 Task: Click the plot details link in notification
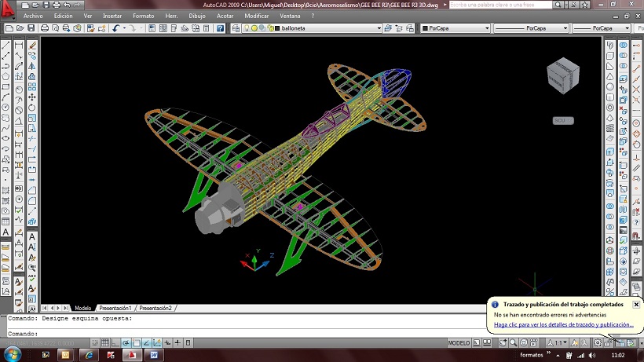[x=563, y=324]
